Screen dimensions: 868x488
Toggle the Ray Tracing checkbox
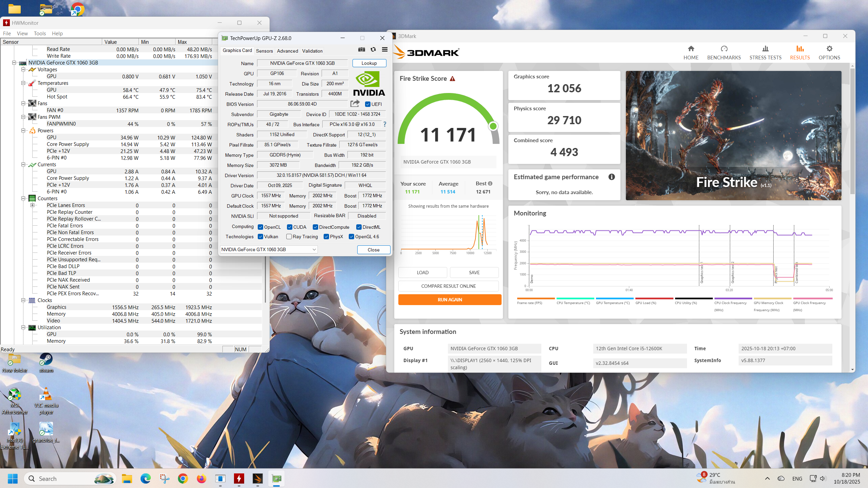click(289, 237)
